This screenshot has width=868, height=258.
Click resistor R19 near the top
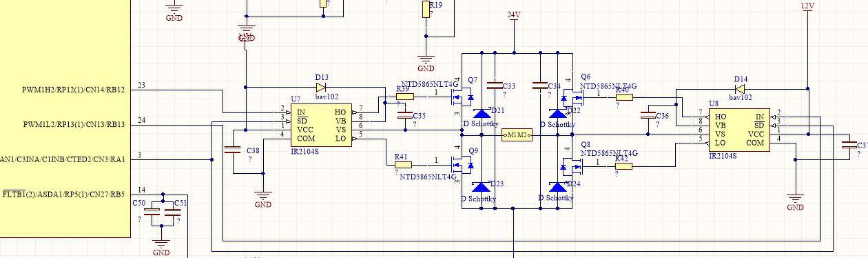click(426, 10)
